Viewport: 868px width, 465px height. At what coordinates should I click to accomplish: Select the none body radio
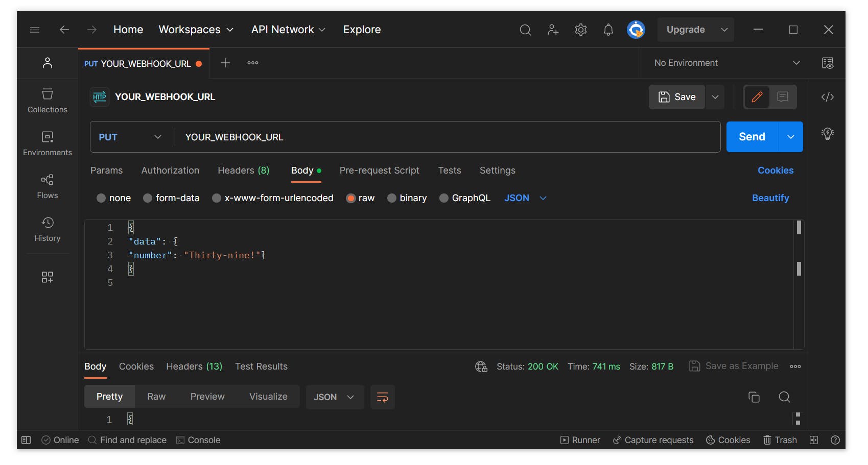coord(101,198)
